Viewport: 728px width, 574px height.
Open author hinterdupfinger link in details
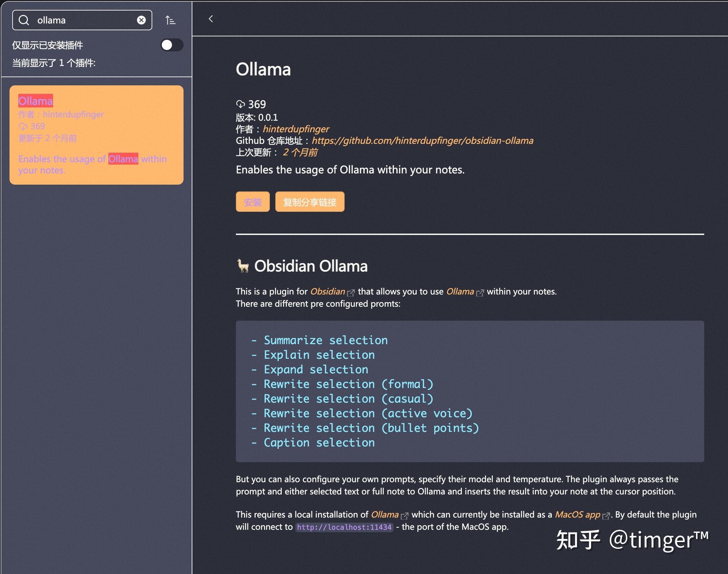[x=296, y=129]
